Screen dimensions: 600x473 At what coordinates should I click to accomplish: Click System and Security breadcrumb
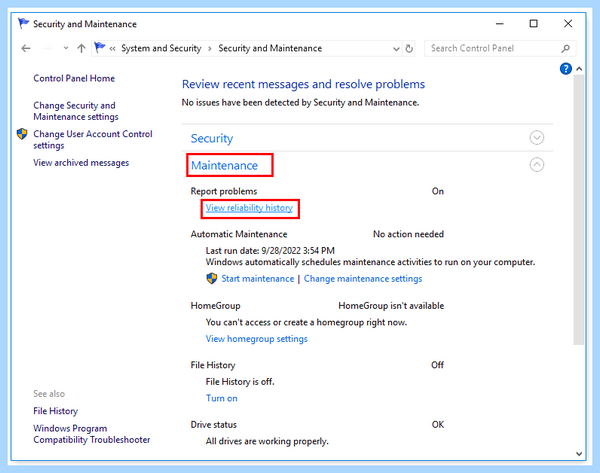(x=161, y=48)
